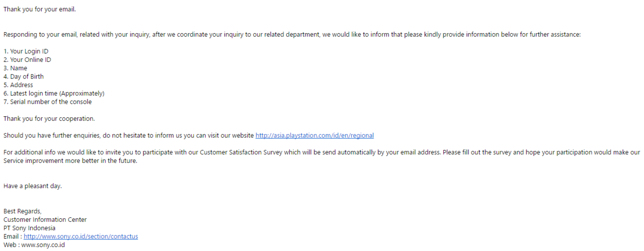644x251 pixels.
Task: Click the "PT Sony Indonesia" signature text
Action: [30, 228]
